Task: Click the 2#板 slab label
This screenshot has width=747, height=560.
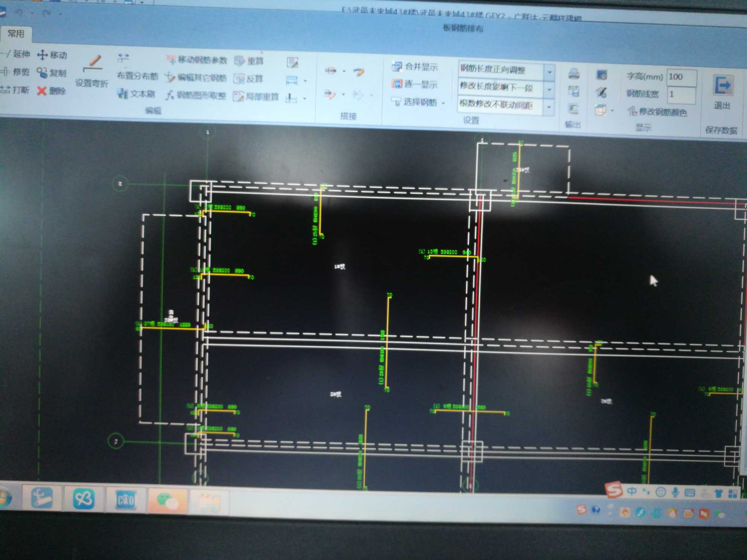Action: point(336,394)
